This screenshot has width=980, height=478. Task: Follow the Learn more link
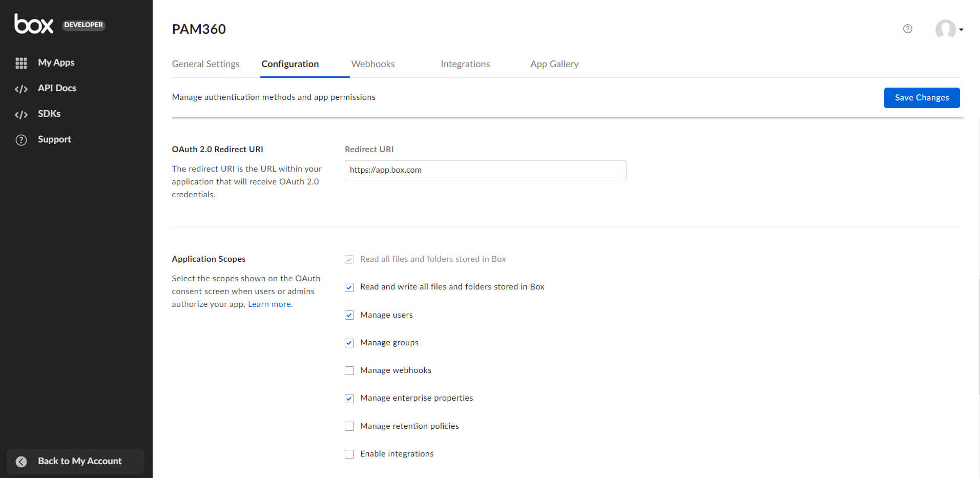pos(270,304)
